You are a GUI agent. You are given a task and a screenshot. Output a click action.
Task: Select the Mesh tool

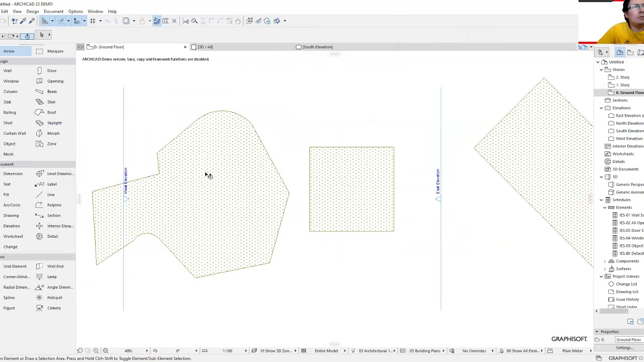pyautogui.click(x=8, y=154)
